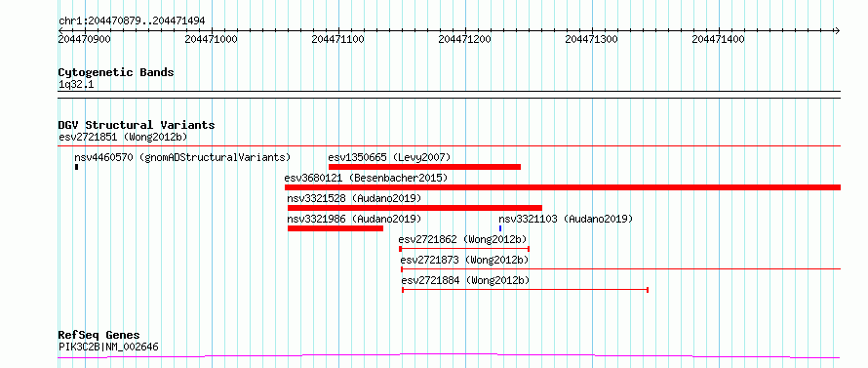
Task: Click the PIK3C2B|NM_002646 gene label
Action: (x=108, y=348)
